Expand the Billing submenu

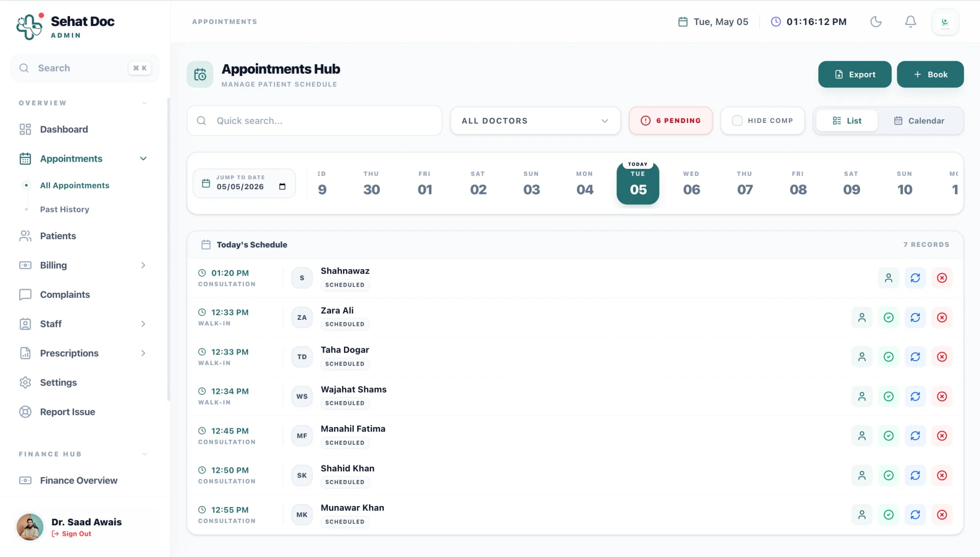coord(143,265)
